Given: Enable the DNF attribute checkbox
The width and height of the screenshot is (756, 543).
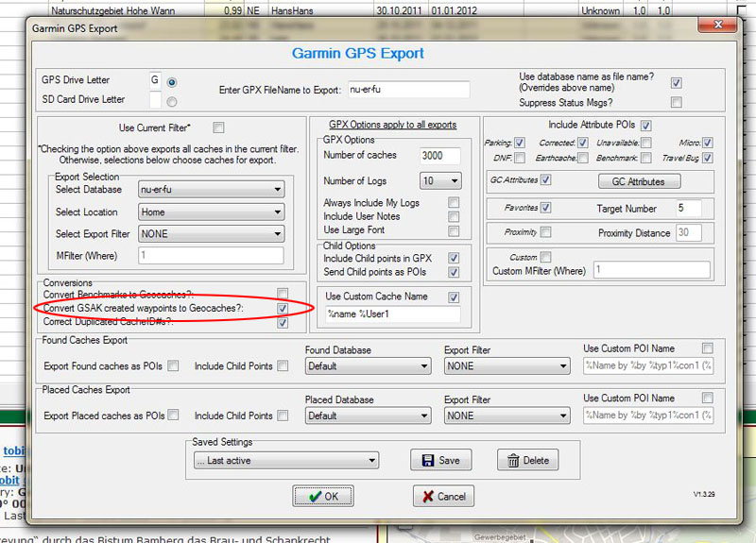Looking at the screenshot, I should coord(519,158).
